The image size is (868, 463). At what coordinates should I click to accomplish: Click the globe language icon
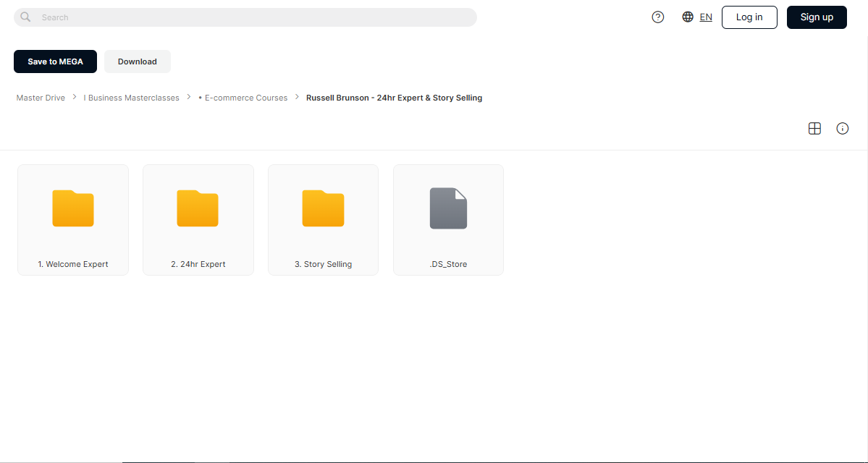(688, 17)
